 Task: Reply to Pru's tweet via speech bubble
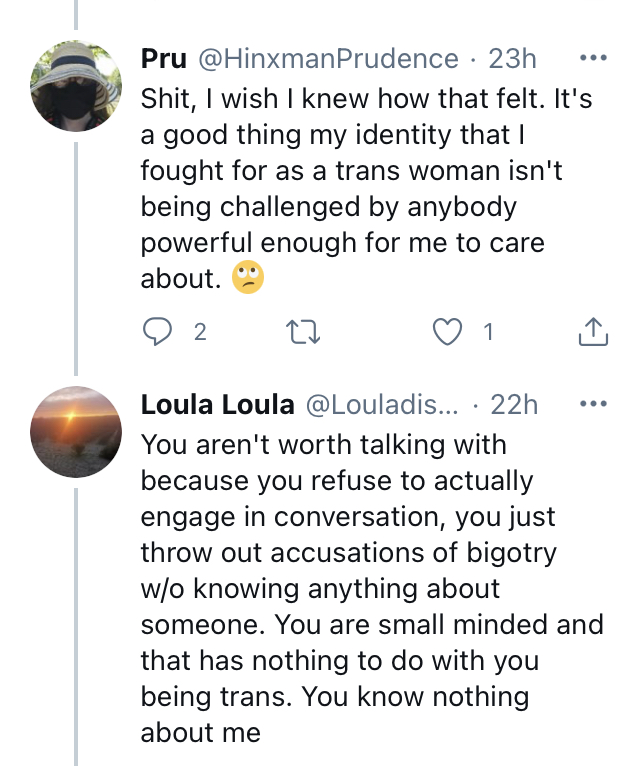tap(157, 333)
